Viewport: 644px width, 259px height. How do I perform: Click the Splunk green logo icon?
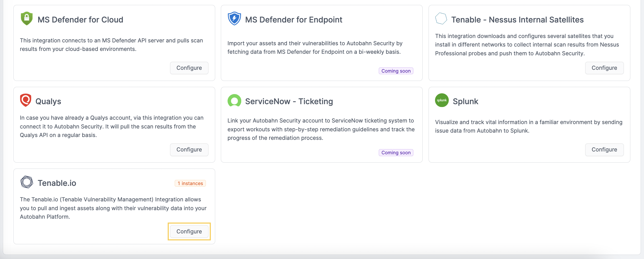[442, 100]
